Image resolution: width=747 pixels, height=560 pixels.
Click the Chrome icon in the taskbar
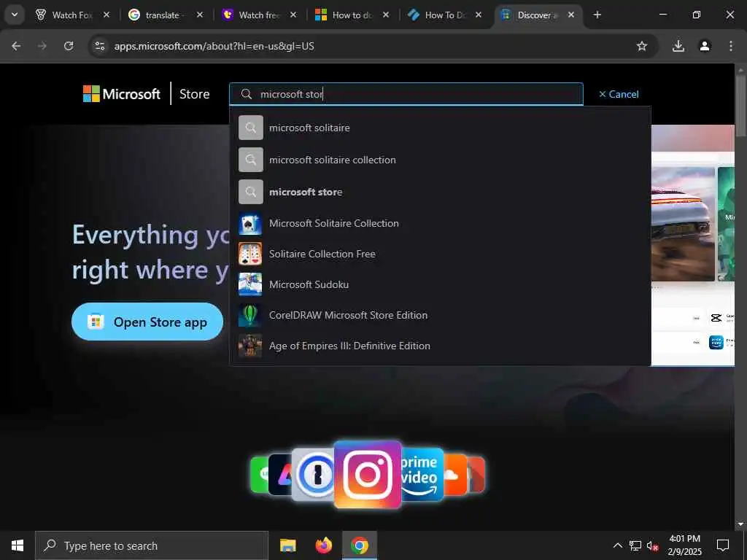pos(359,545)
